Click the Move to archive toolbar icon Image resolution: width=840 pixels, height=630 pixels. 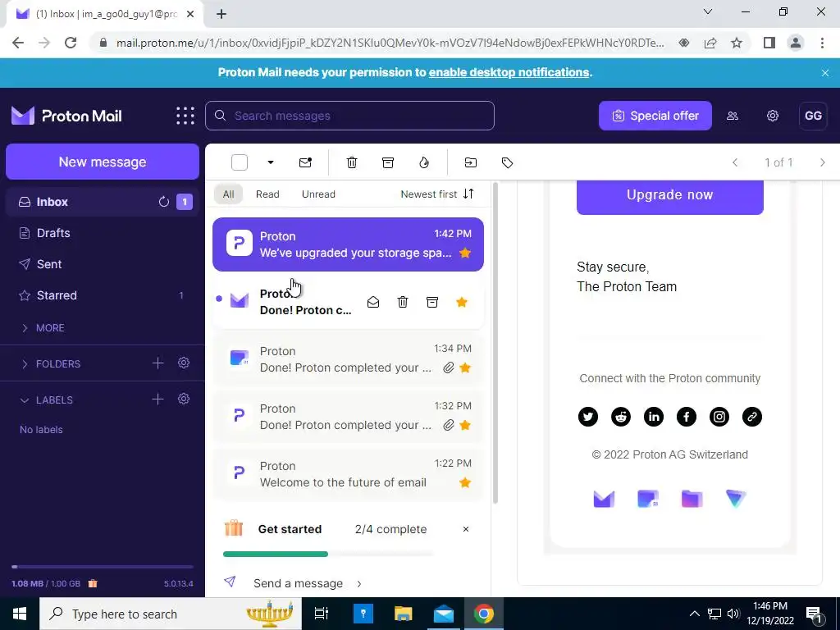[388, 162]
